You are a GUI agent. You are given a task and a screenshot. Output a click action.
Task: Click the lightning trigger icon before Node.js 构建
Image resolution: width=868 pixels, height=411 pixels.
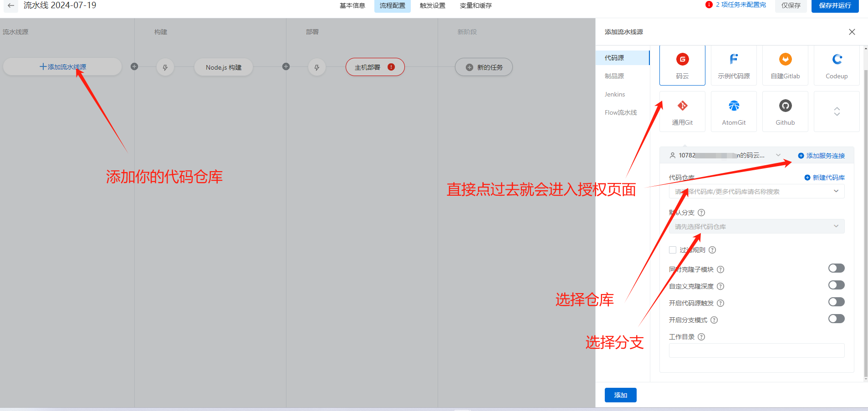(165, 67)
